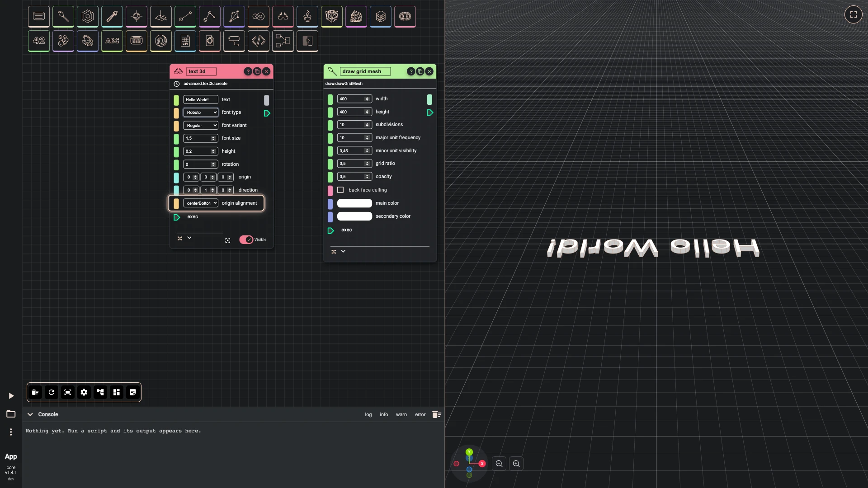Screen dimensions: 868x488
Task: Open the puzzle piece category icon
Action: point(307,41)
